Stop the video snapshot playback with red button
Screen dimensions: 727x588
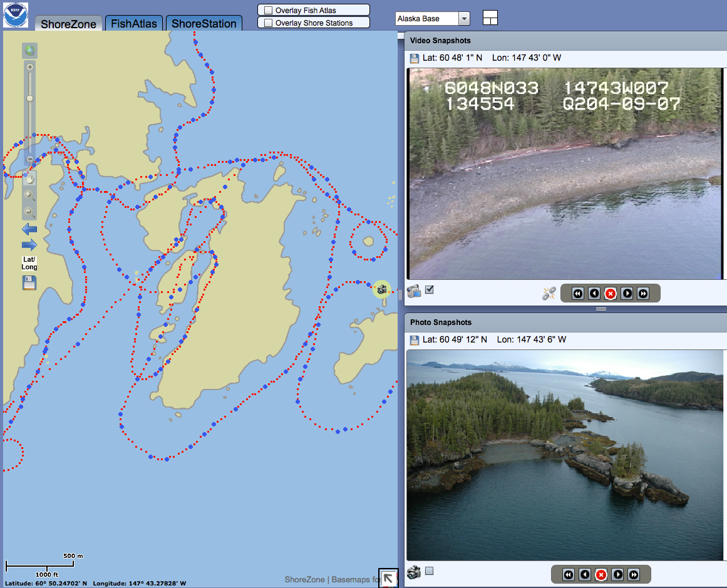point(610,293)
